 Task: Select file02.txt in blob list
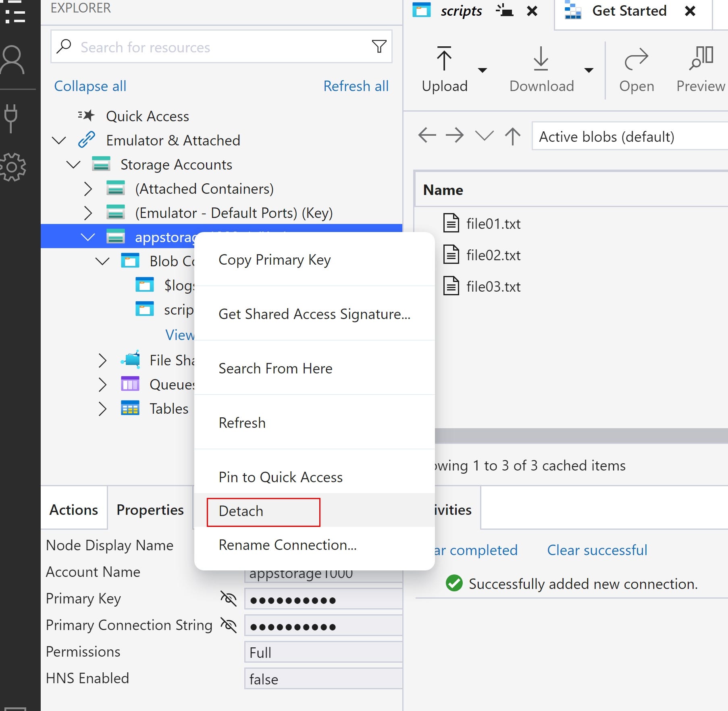pyautogui.click(x=493, y=255)
